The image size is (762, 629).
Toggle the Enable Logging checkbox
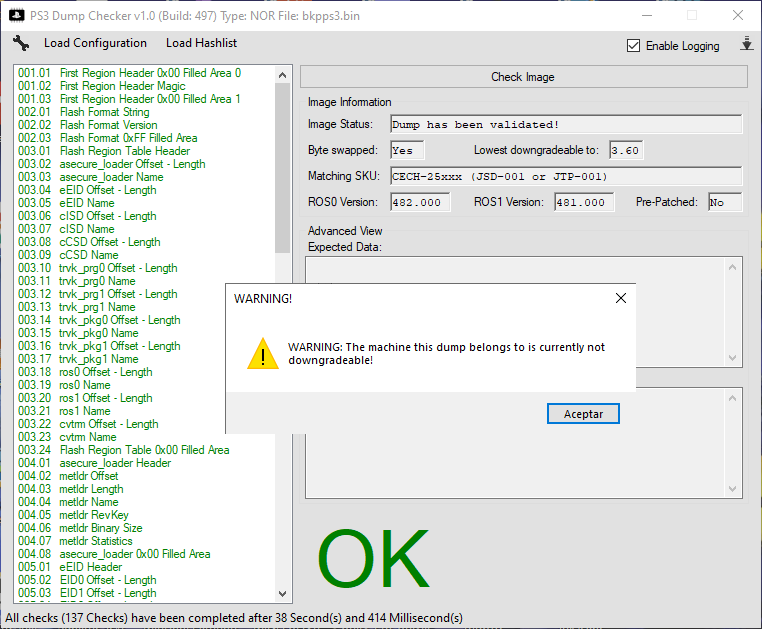(x=633, y=46)
